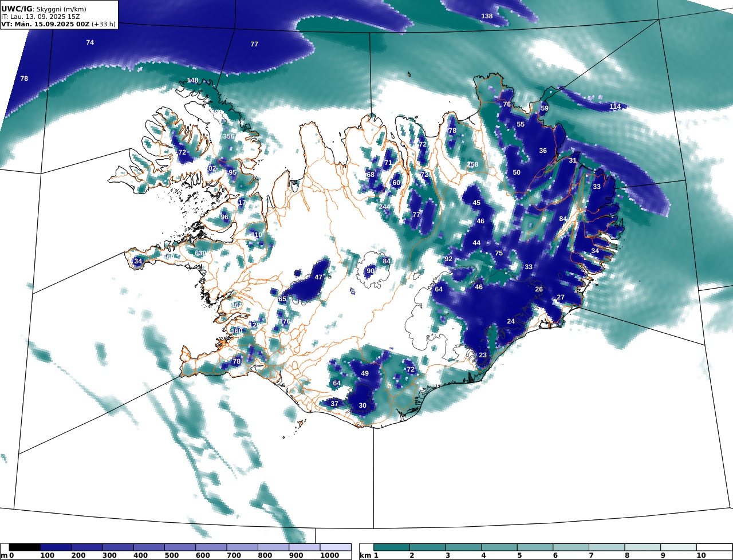The image size is (733, 560).
Task: Click the '90' map value in central Iceland
Action: [x=371, y=271]
